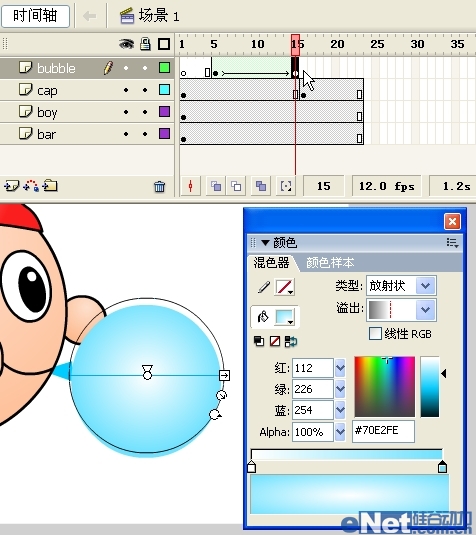Image resolution: width=476 pixels, height=535 pixels.
Task: Toggle show all layers as outlines icon
Action: click(x=164, y=44)
